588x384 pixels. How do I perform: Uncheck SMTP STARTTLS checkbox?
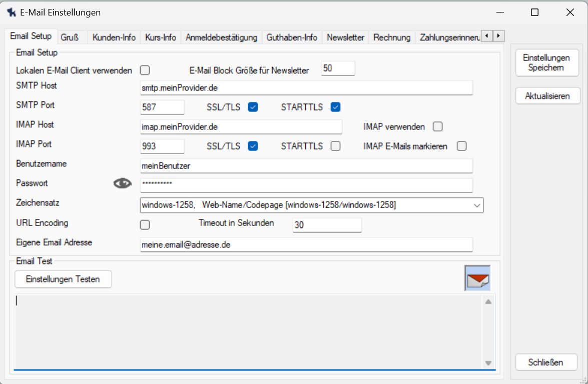(x=335, y=106)
